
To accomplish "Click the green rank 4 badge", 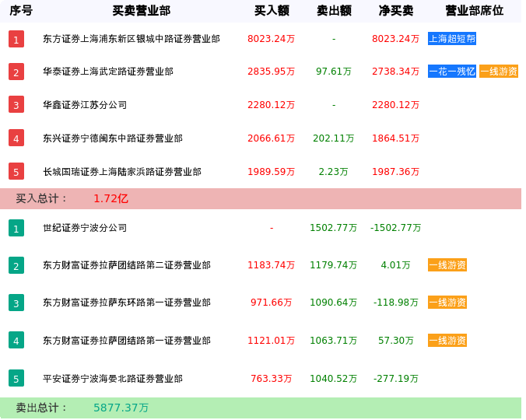I will pyautogui.click(x=16, y=340).
